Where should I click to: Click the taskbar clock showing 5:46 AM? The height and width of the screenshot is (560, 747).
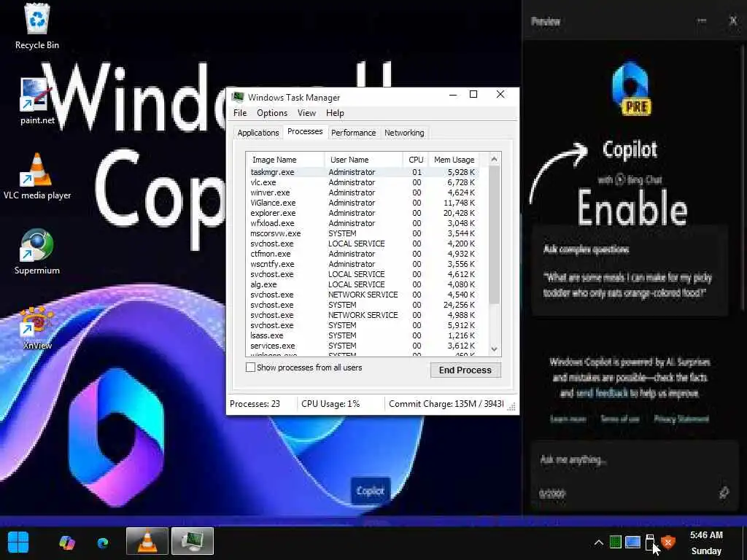706,542
